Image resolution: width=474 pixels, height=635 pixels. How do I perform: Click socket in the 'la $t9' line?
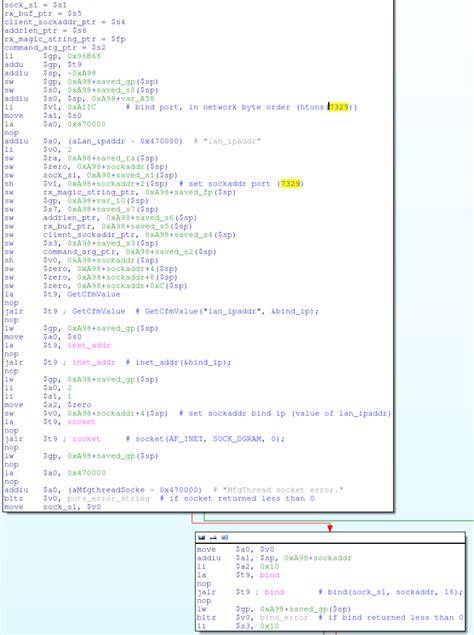pyautogui.click(x=81, y=422)
